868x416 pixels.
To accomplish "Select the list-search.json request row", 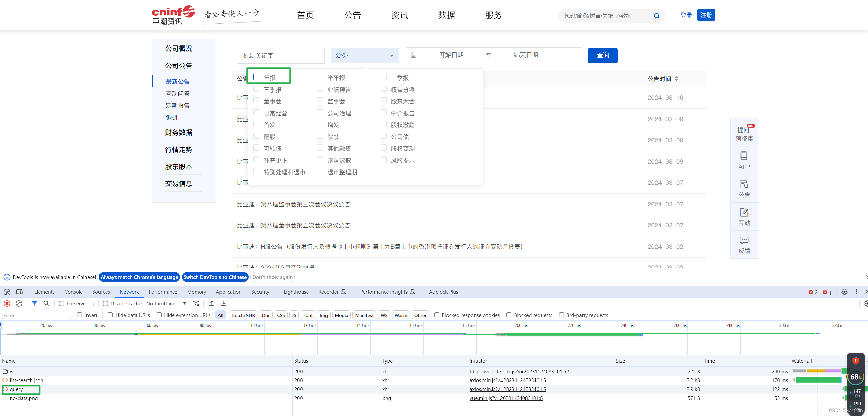I will tap(424, 380).
